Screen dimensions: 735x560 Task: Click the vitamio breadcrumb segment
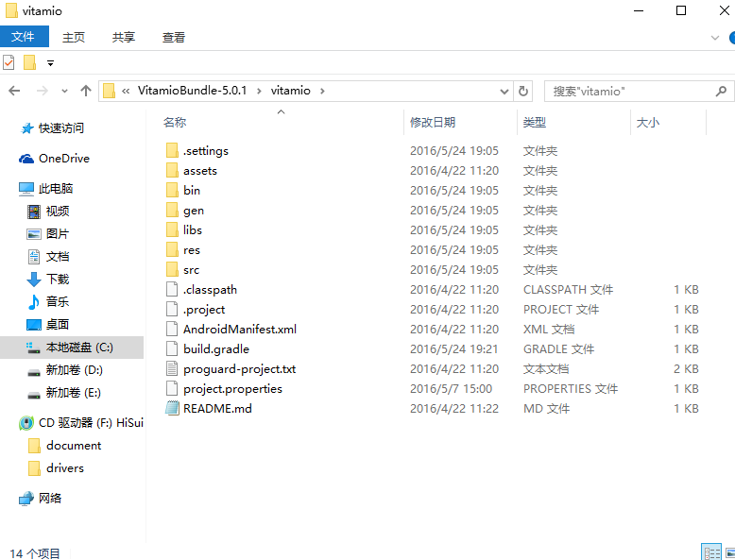coord(291,91)
